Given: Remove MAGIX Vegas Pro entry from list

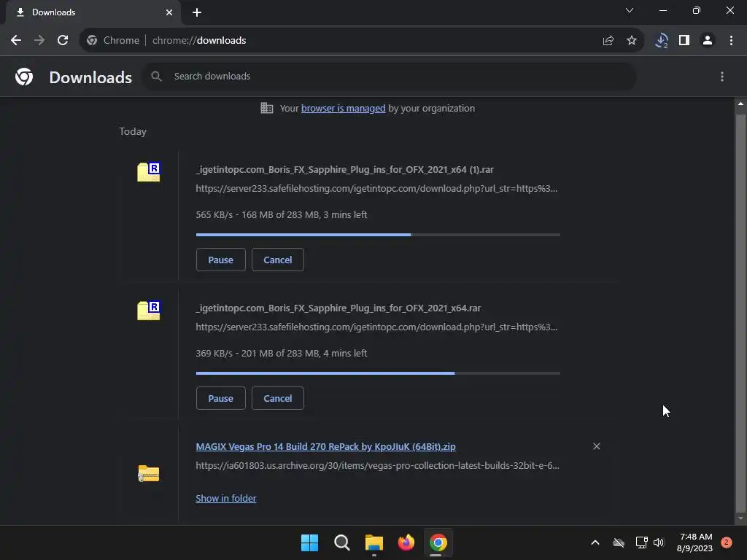Looking at the screenshot, I should (597, 446).
